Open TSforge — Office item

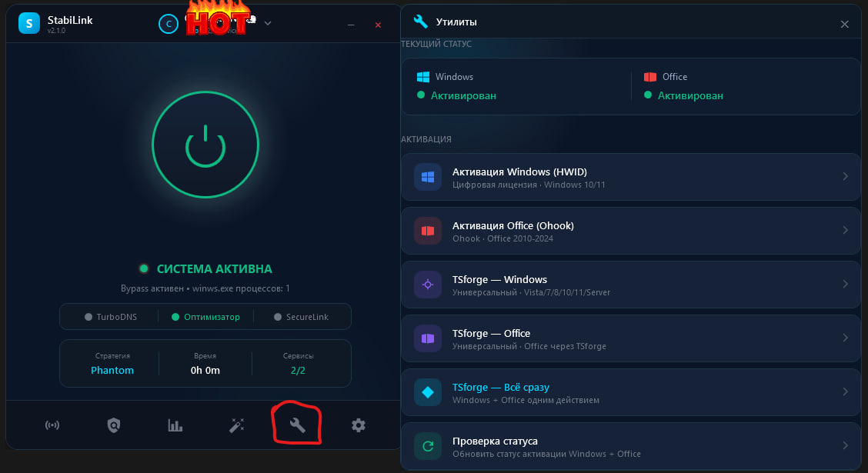(630, 338)
